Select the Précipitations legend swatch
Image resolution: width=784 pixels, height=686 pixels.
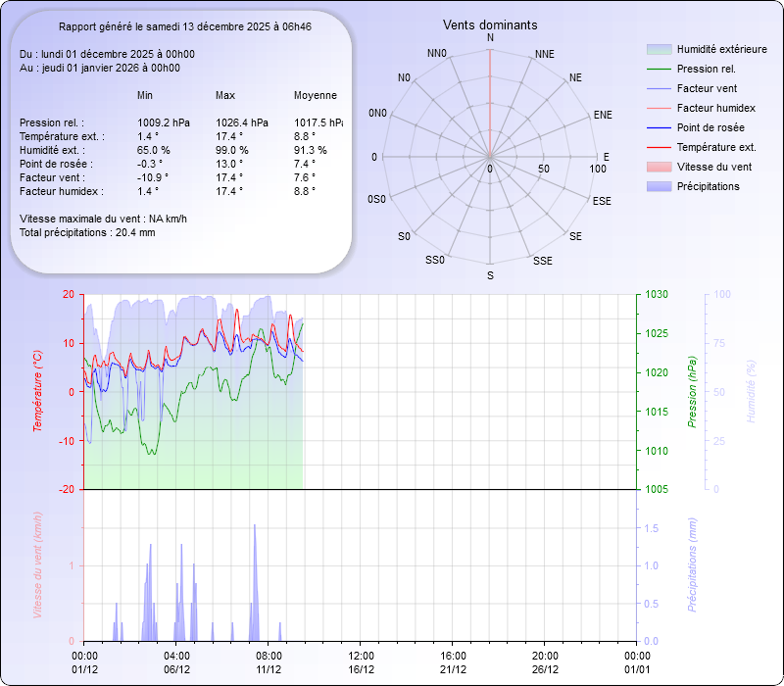coord(658,186)
